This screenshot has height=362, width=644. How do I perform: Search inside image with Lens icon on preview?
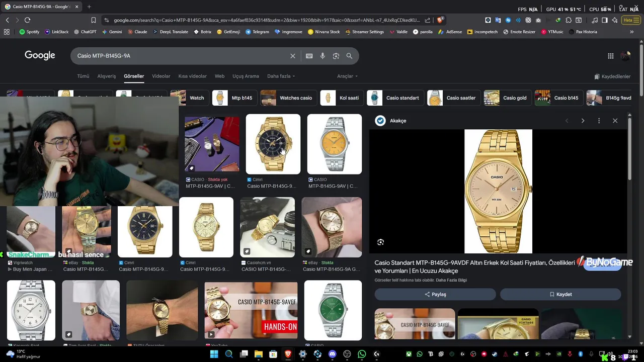click(x=381, y=242)
